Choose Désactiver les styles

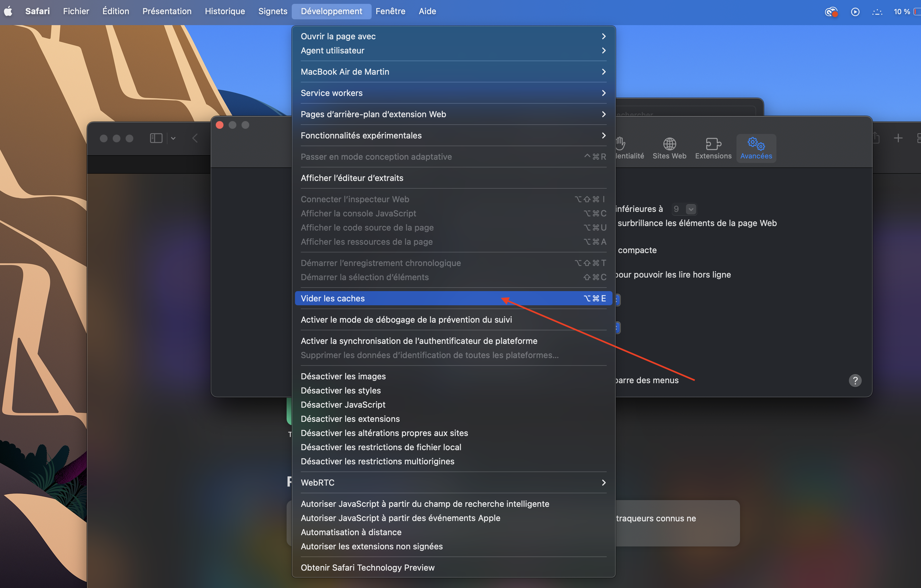point(454,390)
